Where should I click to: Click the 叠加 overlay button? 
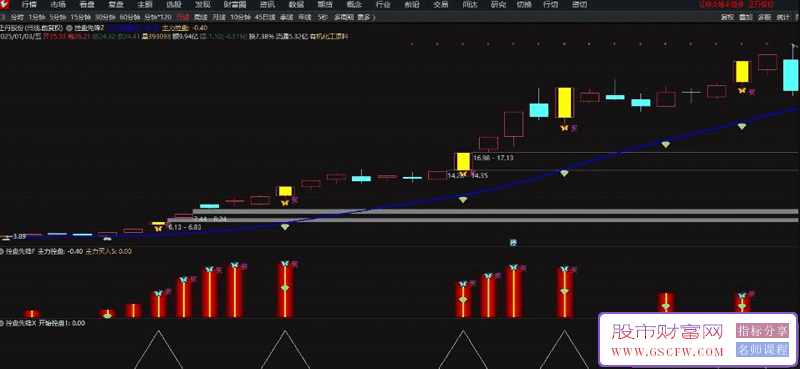[x=745, y=17]
